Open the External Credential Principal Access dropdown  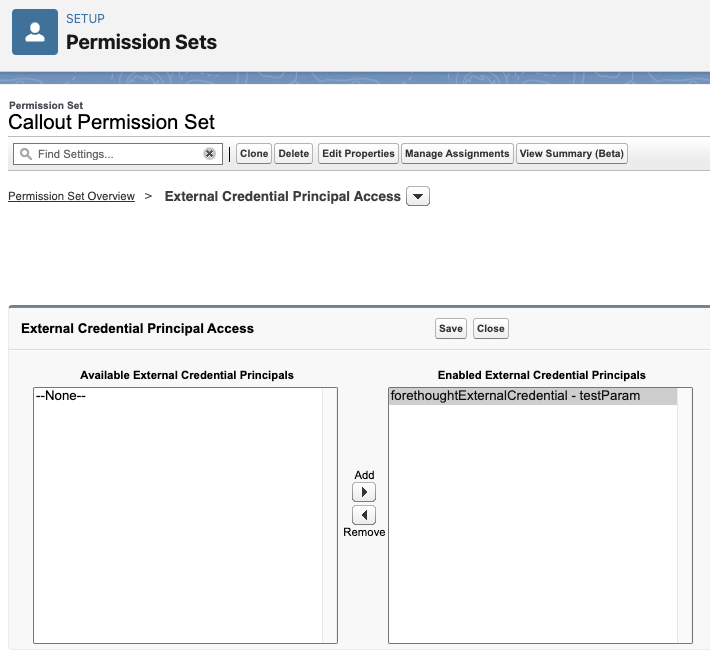point(418,196)
